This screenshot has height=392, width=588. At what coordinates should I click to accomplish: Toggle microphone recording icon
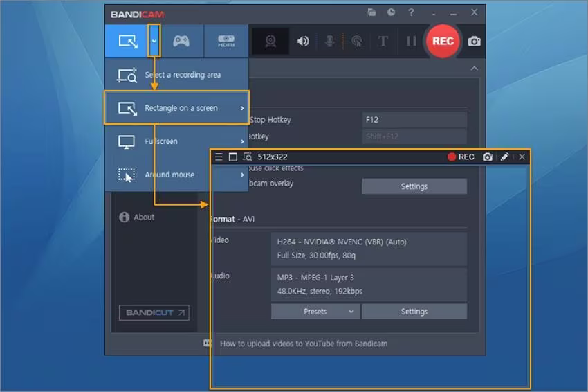(x=329, y=41)
